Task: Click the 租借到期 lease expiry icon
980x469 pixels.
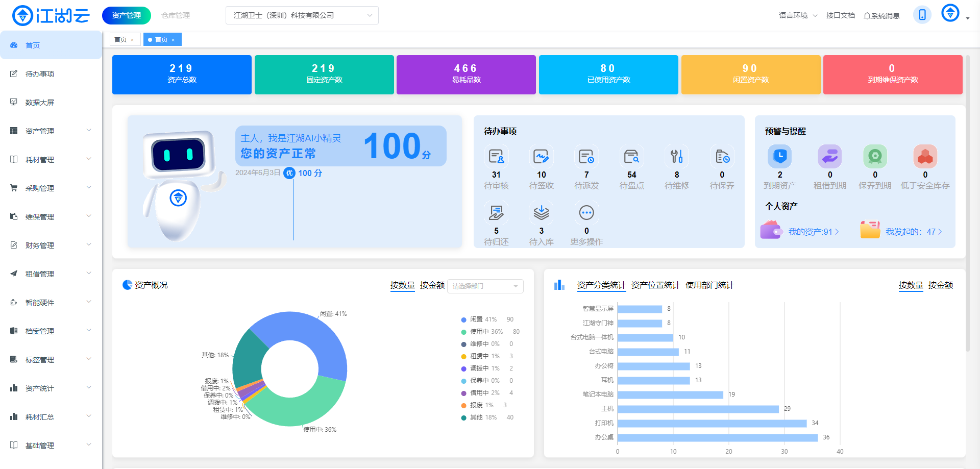Action: click(830, 156)
